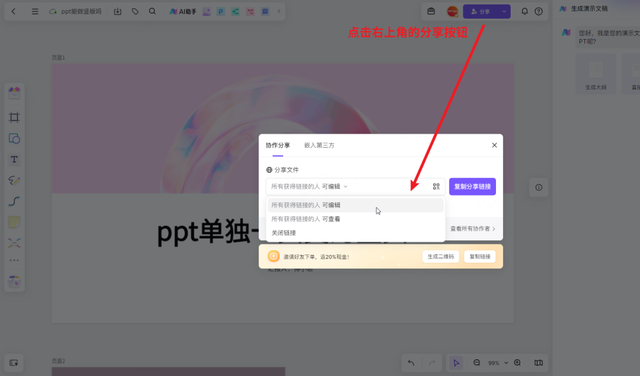This screenshot has height=376, width=640.
Task: Select the Text tool in left sidebar
Action: [x=14, y=159]
